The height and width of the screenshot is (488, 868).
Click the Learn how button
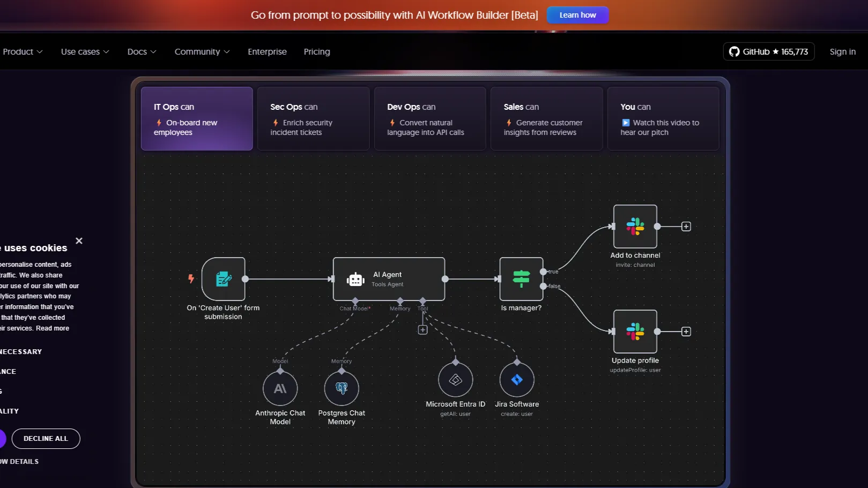coord(577,15)
